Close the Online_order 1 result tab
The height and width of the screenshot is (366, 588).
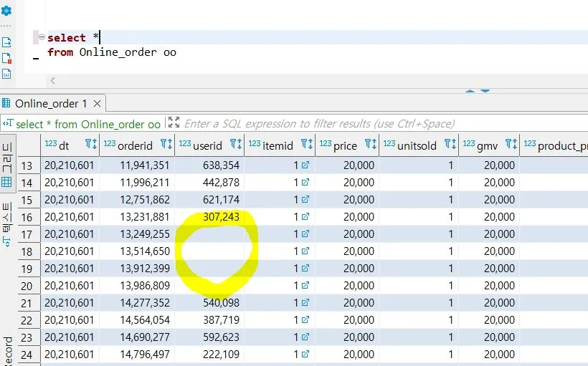[x=97, y=103]
